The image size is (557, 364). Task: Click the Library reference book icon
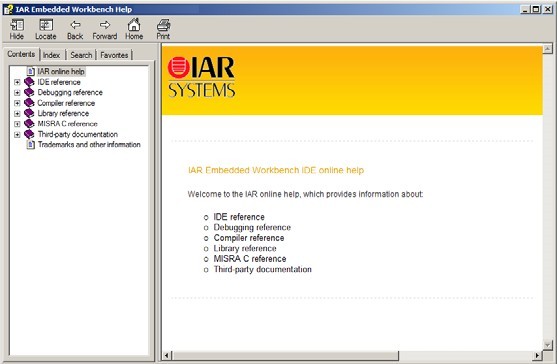click(29, 113)
